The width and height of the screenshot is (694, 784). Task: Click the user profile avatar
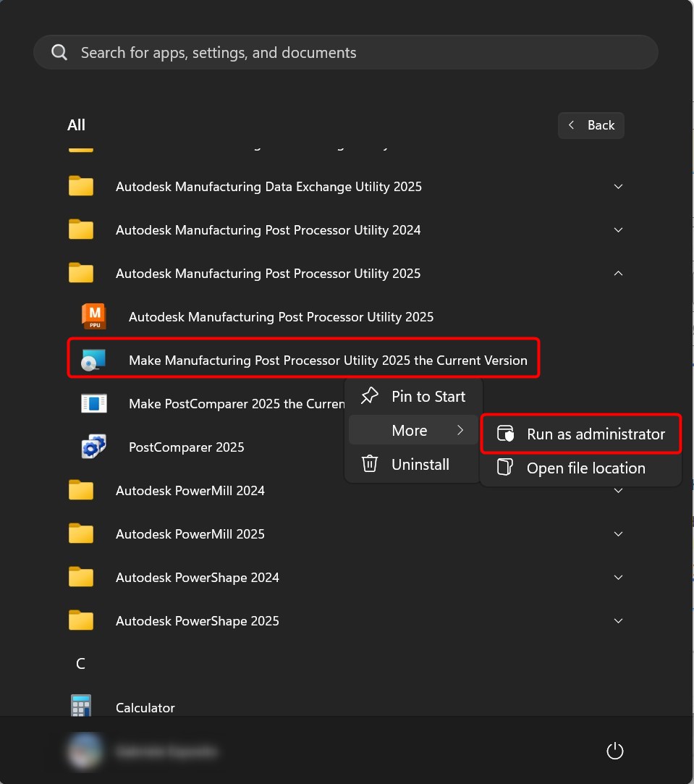(x=85, y=751)
